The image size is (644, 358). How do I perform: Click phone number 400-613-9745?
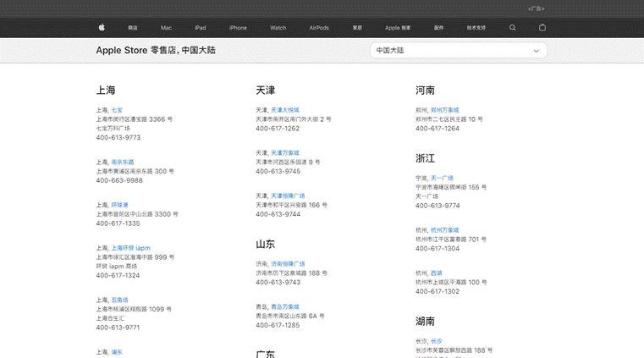coord(278,171)
